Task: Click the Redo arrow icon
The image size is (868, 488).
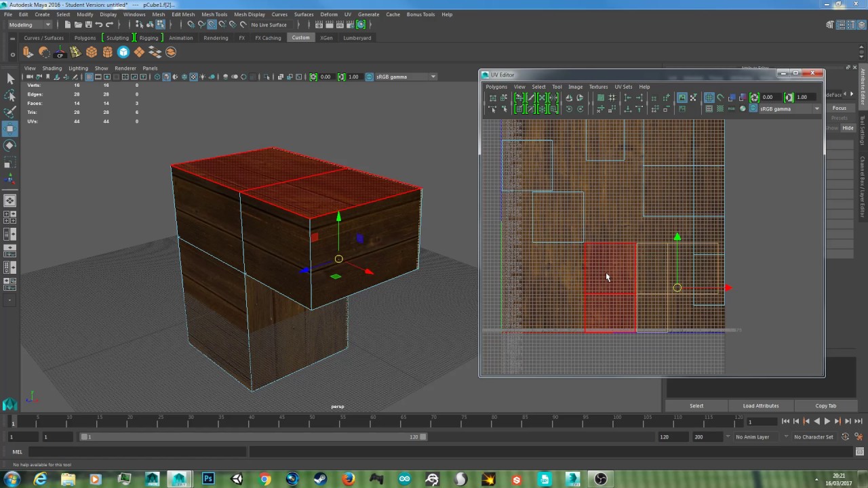Action: [x=108, y=24]
